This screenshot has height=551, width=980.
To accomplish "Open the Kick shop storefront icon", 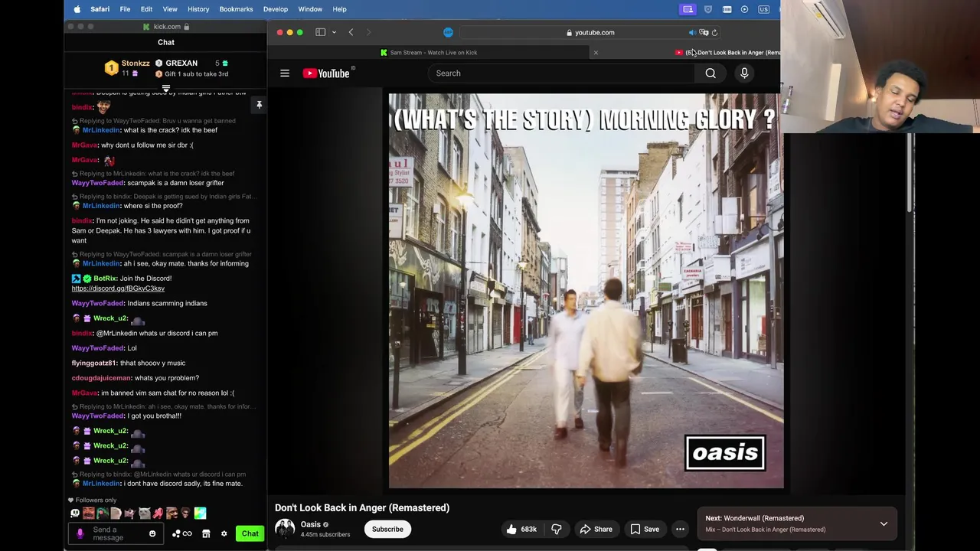I will click(x=206, y=533).
